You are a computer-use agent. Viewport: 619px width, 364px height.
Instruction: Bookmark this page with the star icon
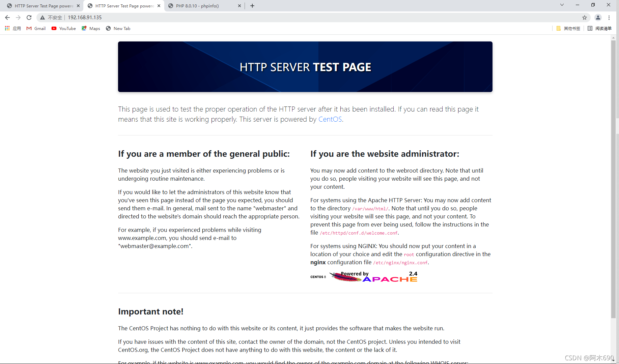585,18
